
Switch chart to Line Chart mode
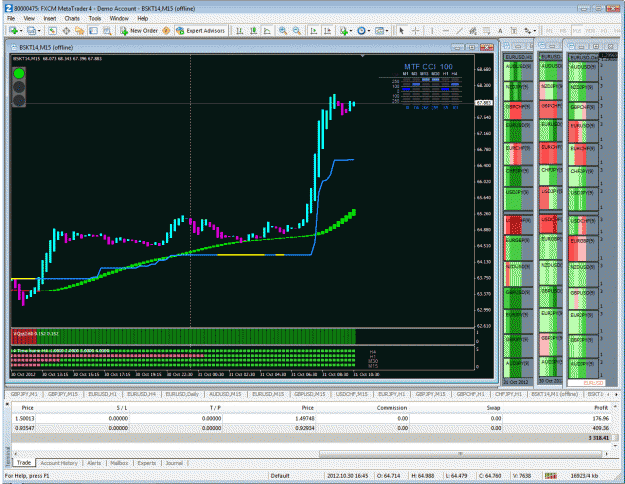coord(267,31)
